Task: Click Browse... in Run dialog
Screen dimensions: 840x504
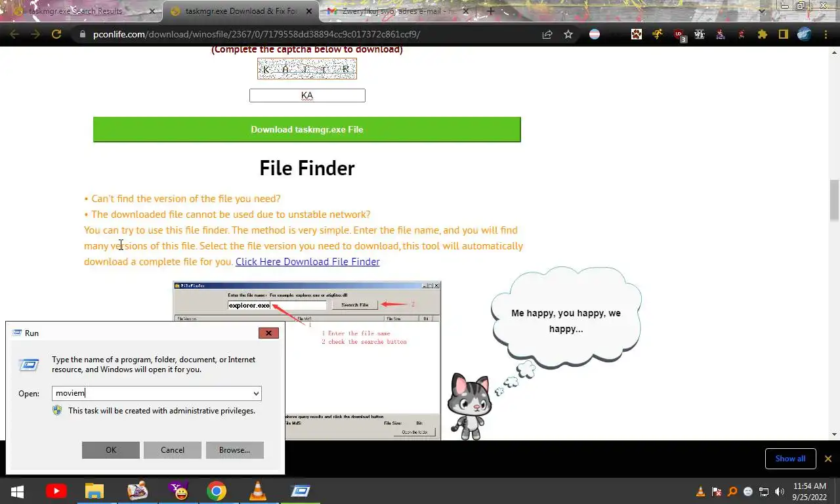Action: pyautogui.click(x=234, y=450)
